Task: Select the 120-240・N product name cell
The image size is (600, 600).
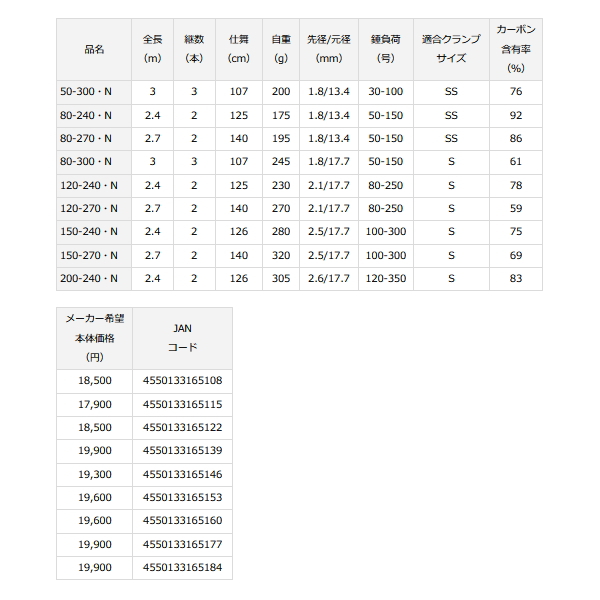Action: tap(94, 186)
